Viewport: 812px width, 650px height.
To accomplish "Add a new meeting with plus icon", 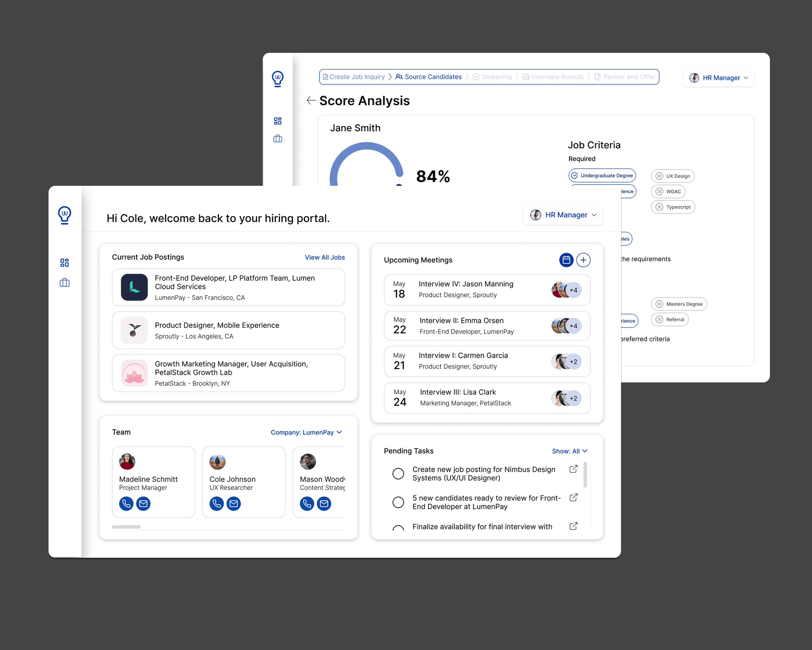I will click(x=583, y=260).
